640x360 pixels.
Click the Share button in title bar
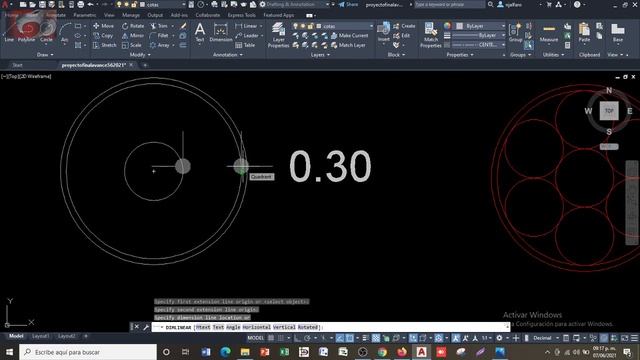[x=348, y=4]
